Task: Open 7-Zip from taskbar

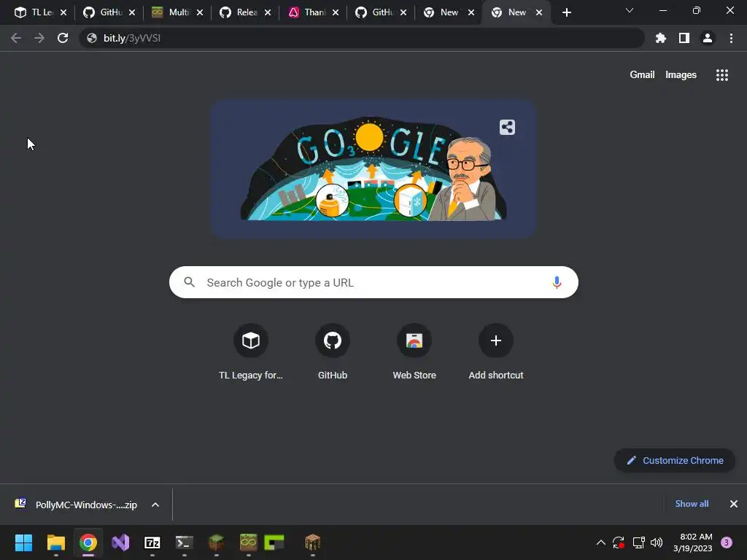Action: (x=152, y=542)
